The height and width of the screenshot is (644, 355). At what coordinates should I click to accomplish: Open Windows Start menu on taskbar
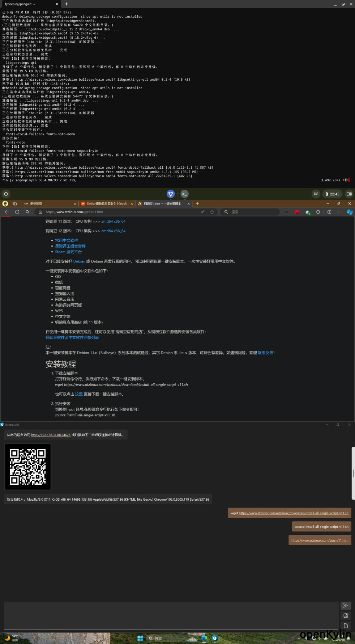(140, 638)
